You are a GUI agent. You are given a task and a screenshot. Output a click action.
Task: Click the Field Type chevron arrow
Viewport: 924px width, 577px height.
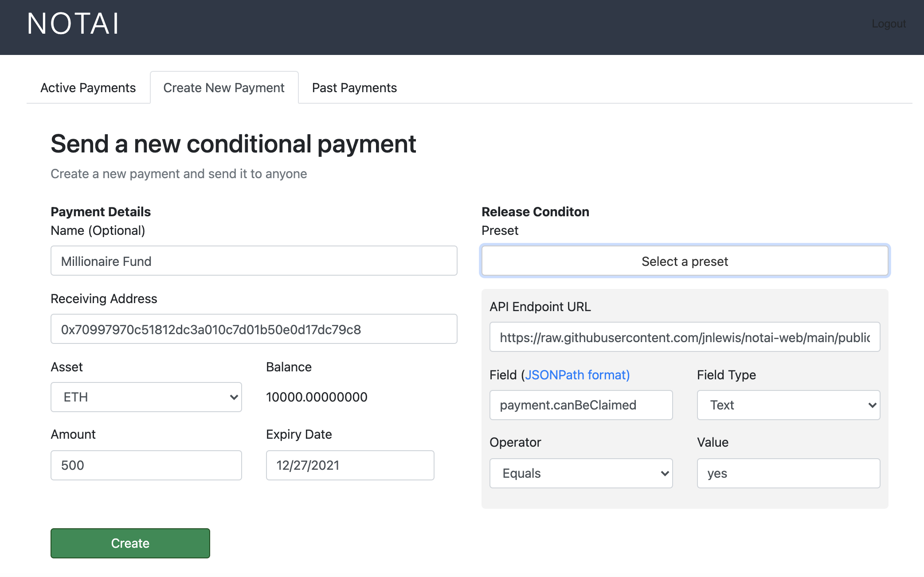[x=872, y=405]
